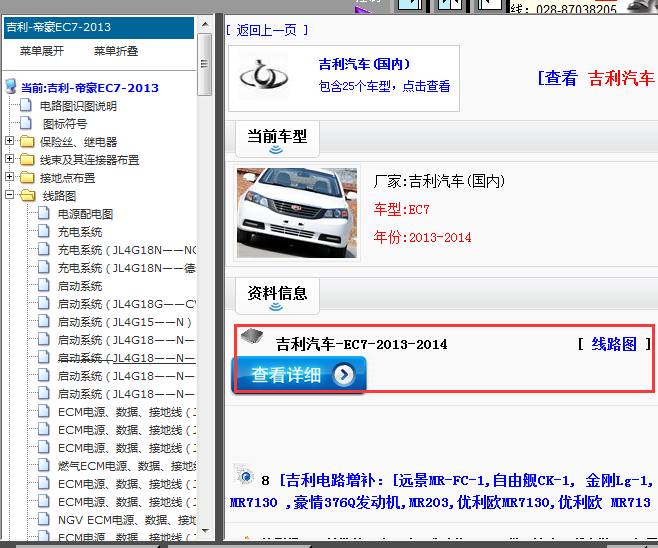The height and width of the screenshot is (548, 658).
Task: Open the 当前车型 tab
Action: pyautogui.click(x=277, y=139)
